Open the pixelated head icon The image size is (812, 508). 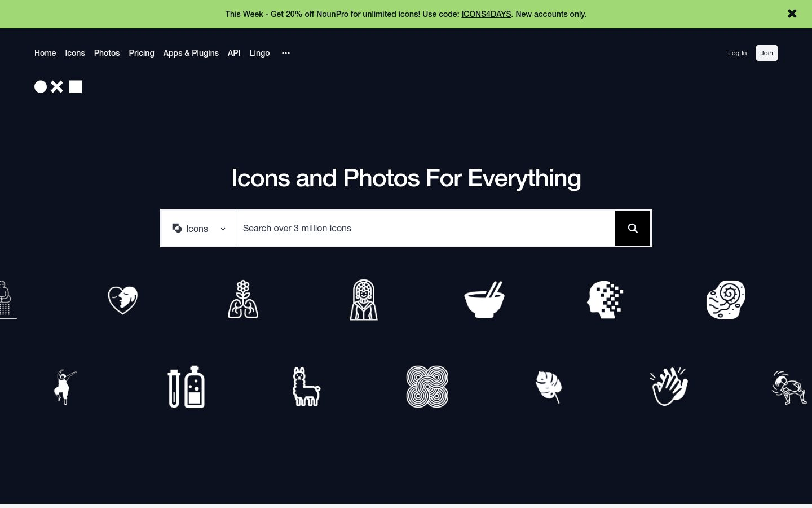pyautogui.click(x=605, y=300)
